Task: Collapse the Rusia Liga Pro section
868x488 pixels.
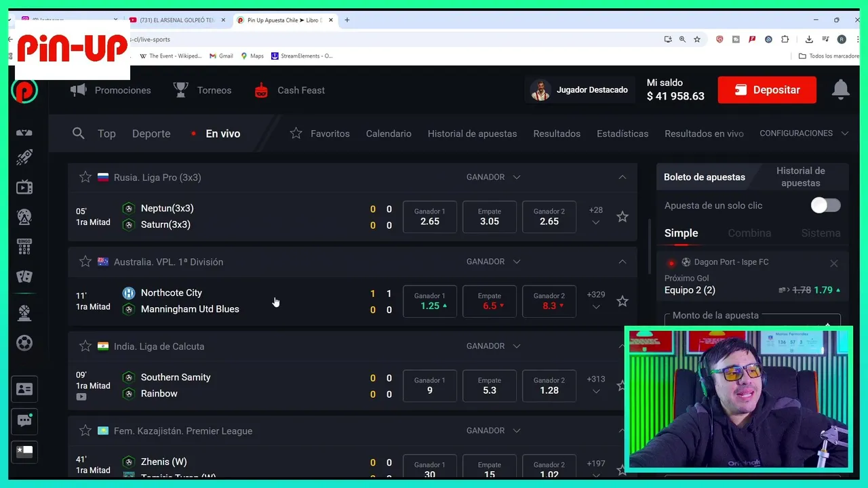Action: [623, 177]
